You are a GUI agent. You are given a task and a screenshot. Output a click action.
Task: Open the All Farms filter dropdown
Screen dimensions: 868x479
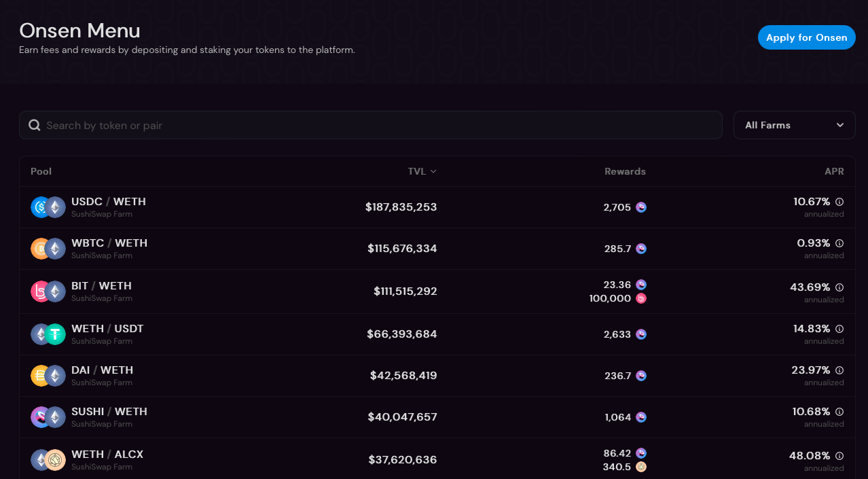coord(794,125)
